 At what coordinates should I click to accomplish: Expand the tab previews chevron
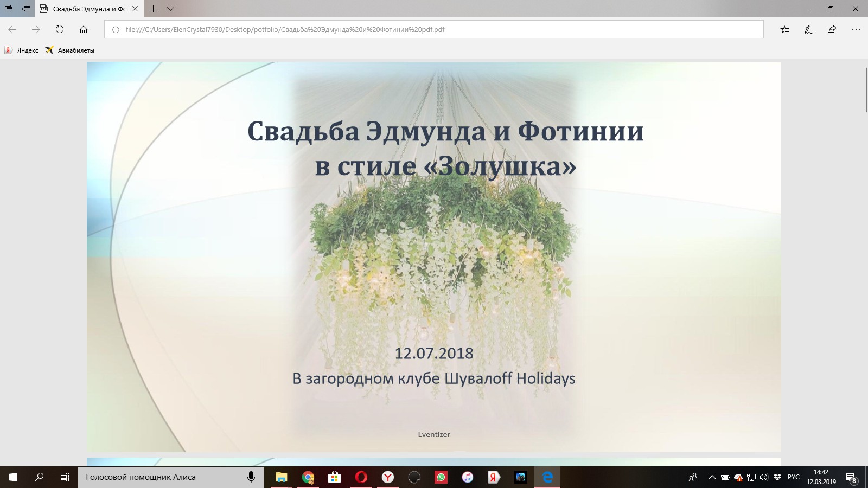pos(170,9)
